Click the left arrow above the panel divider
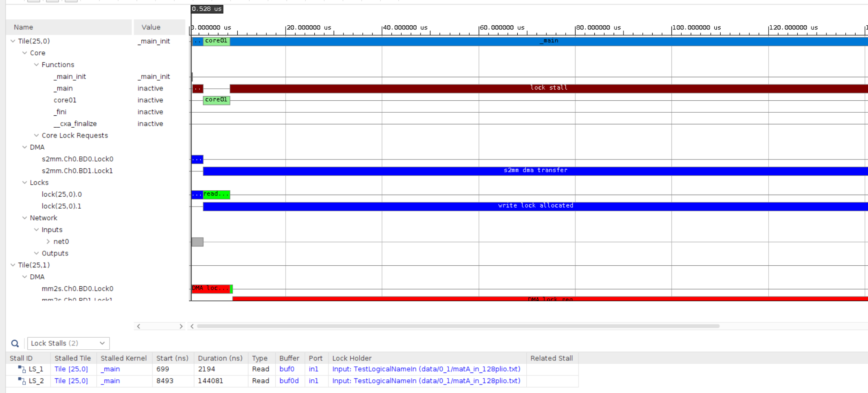Screen dimensions: 868x393 138,326
